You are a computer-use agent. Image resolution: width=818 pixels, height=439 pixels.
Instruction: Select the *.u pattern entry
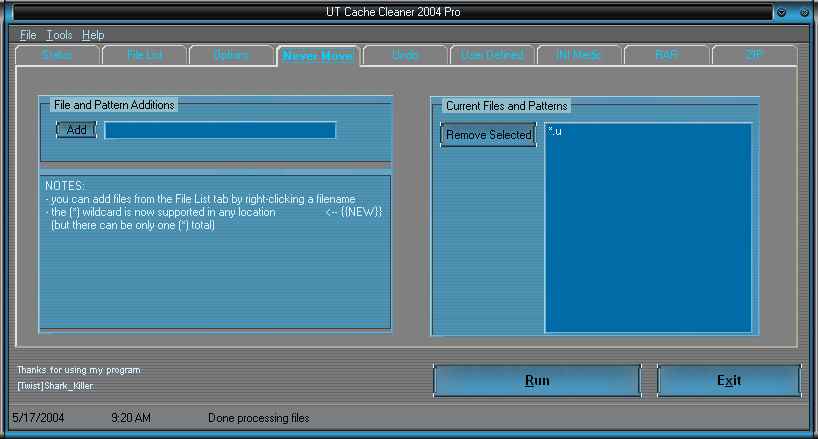click(x=555, y=131)
